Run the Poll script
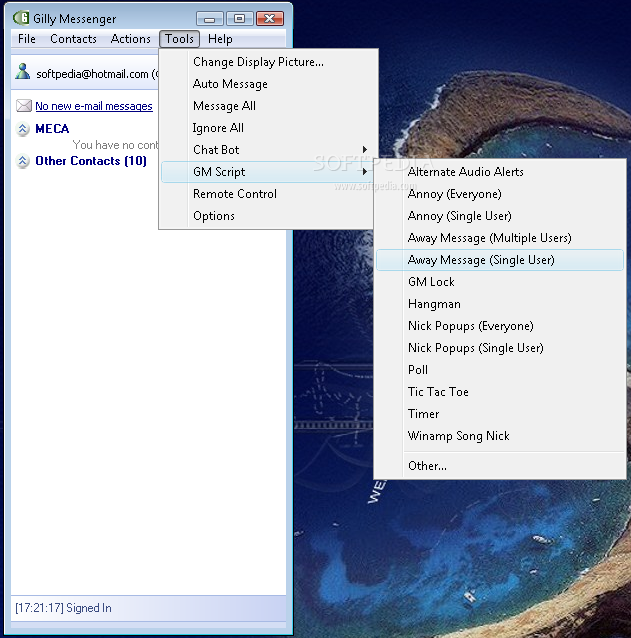Image resolution: width=631 pixels, height=638 pixels. (x=500, y=369)
